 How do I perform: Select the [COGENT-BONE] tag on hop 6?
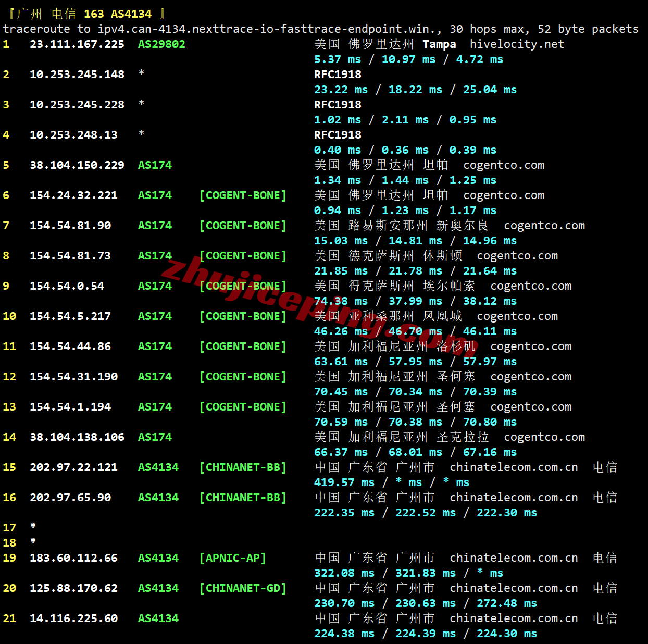243,195
